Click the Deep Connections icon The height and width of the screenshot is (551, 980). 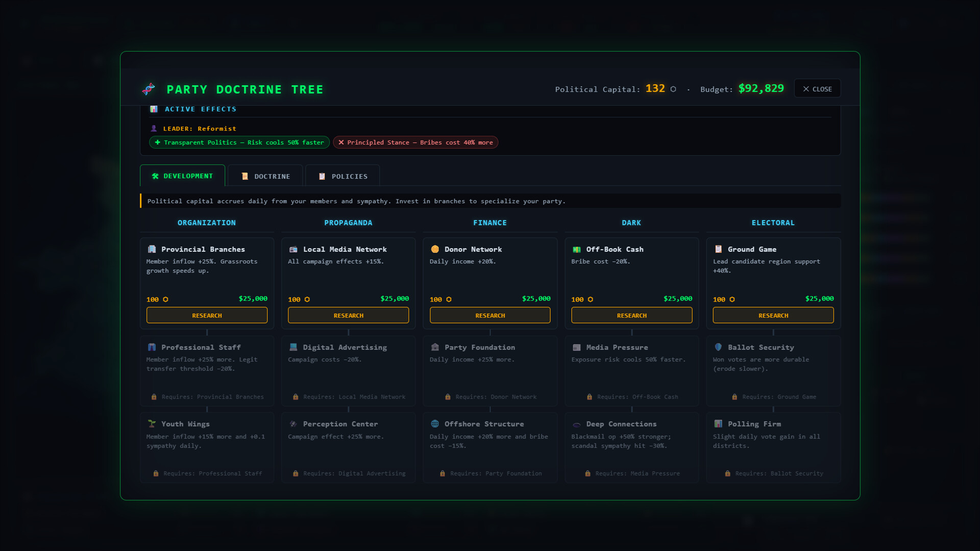[577, 424]
